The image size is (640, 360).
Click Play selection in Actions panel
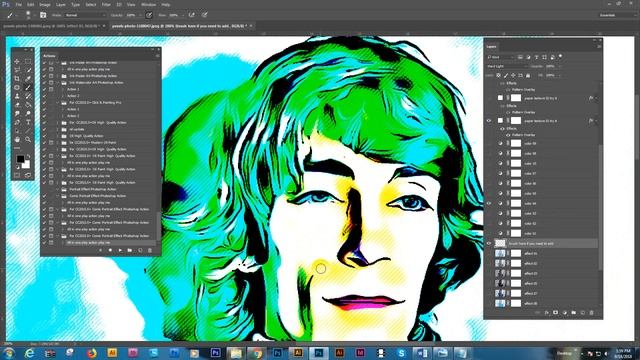(x=120, y=250)
